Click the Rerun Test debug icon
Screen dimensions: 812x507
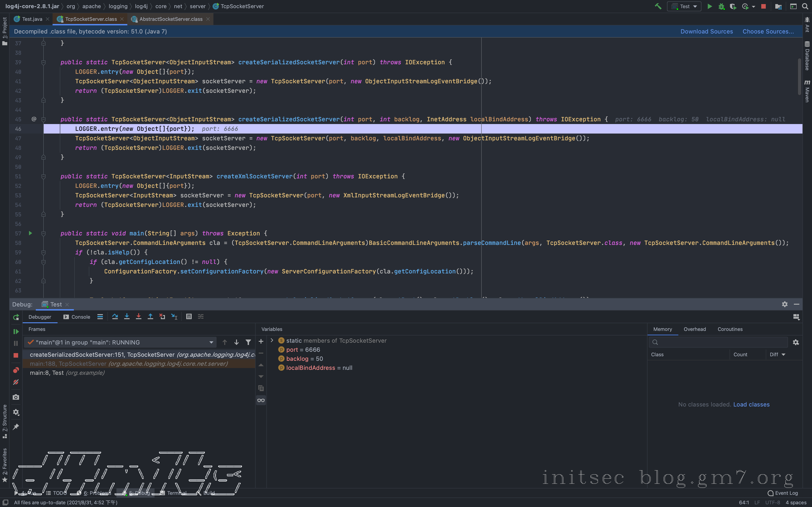coord(16,317)
